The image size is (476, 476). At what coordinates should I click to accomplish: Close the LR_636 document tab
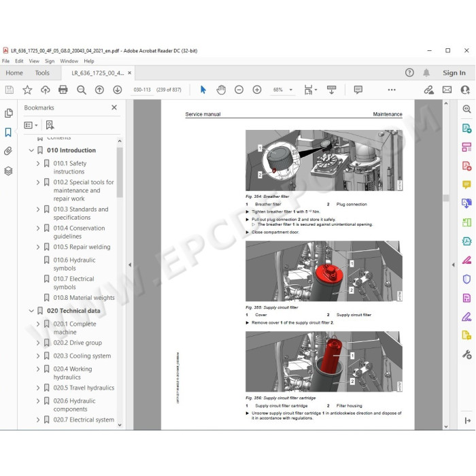pyautogui.click(x=130, y=73)
